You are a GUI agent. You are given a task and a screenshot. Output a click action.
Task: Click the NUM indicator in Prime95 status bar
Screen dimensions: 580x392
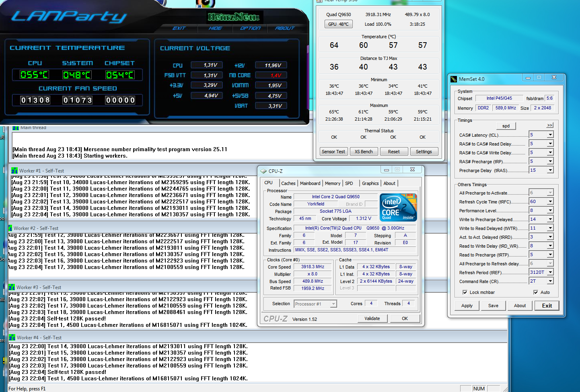pyautogui.click(x=479, y=388)
